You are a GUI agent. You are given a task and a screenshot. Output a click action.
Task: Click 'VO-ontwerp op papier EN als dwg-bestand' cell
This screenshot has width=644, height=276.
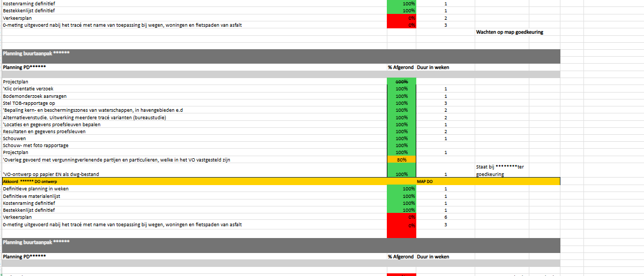coord(51,174)
